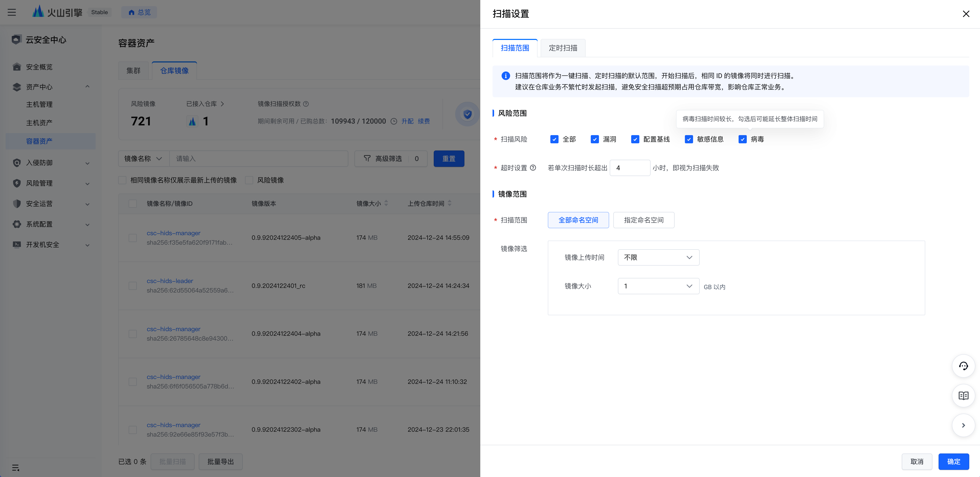Expand the 入侵防御 sidebar section
This screenshot has width=980, height=477.
tap(87, 163)
